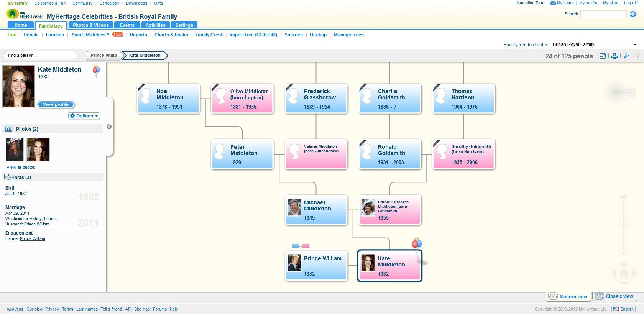Image resolution: width=644 pixels, height=314 pixels.
Task: Open the Activities tab
Action: pos(156,25)
